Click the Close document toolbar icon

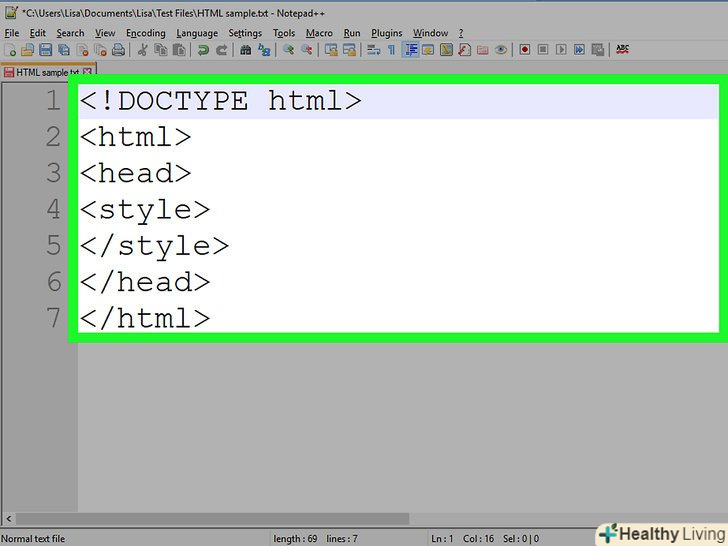83,50
